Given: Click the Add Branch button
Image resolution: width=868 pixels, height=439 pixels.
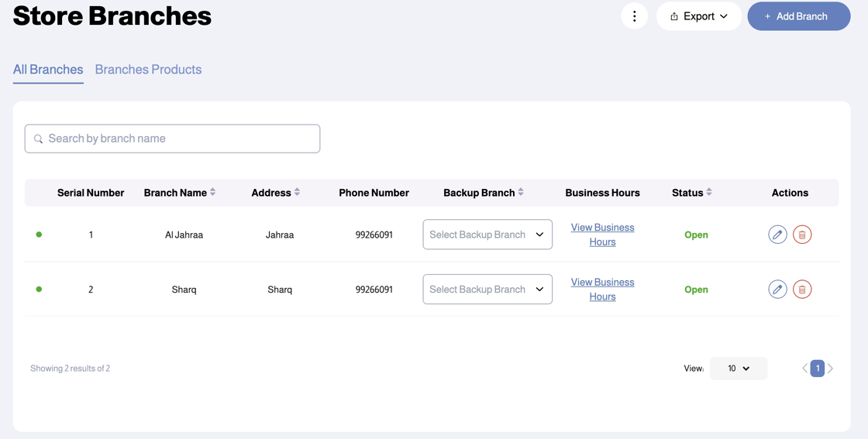Looking at the screenshot, I should pos(799,16).
